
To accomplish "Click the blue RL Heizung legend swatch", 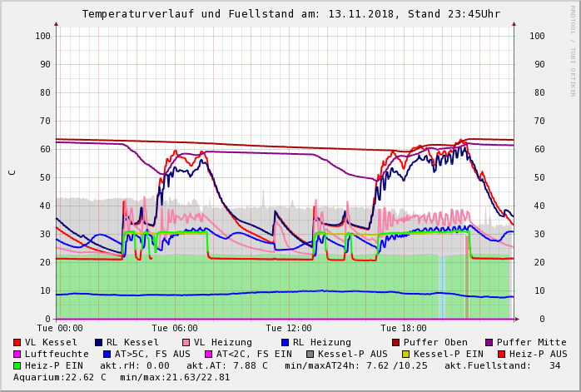I will click(x=285, y=342).
